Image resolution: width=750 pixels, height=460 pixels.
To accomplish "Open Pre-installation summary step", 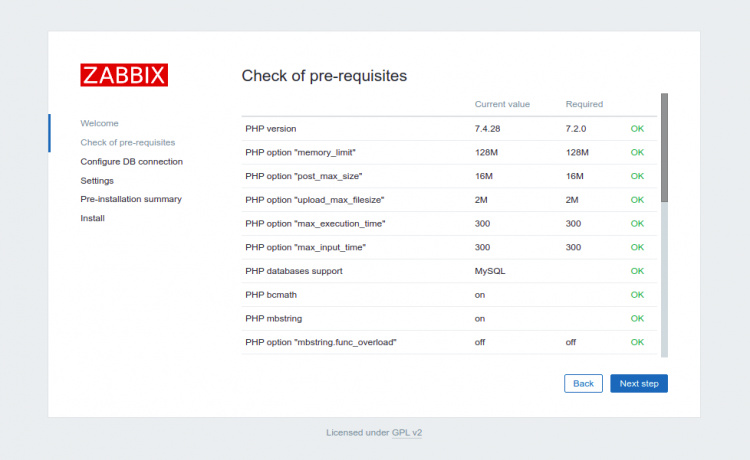I will 131,199.
